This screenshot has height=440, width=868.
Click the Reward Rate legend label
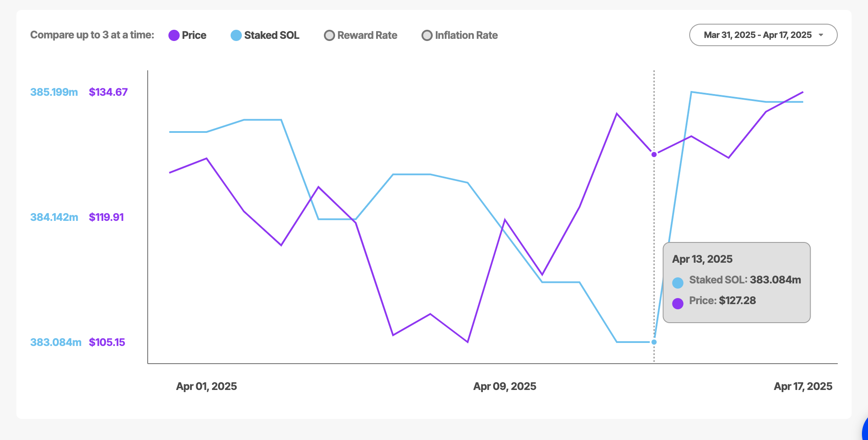[367, 35]
